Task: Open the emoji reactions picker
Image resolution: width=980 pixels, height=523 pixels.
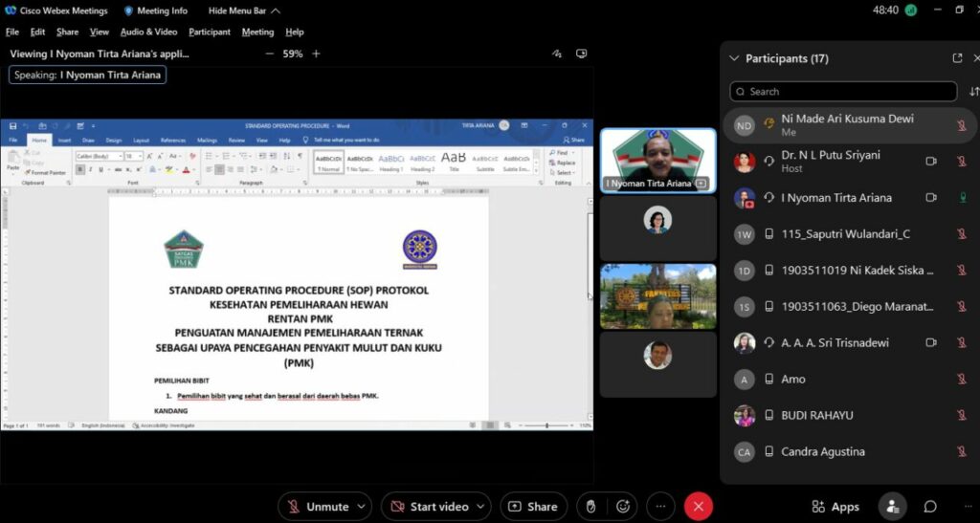Action: (x=623, y=507)
